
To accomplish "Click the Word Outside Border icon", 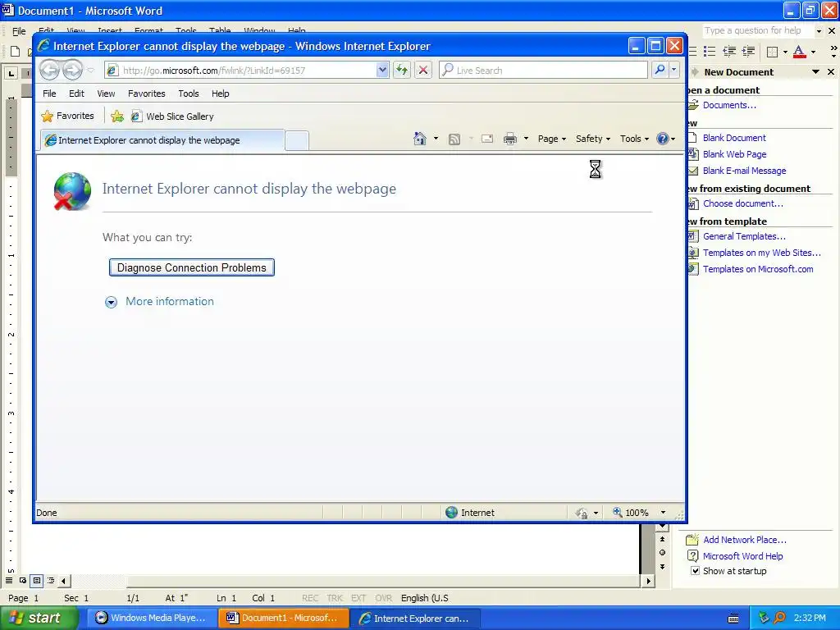I will pyautogui.click(x=773, y=52).
